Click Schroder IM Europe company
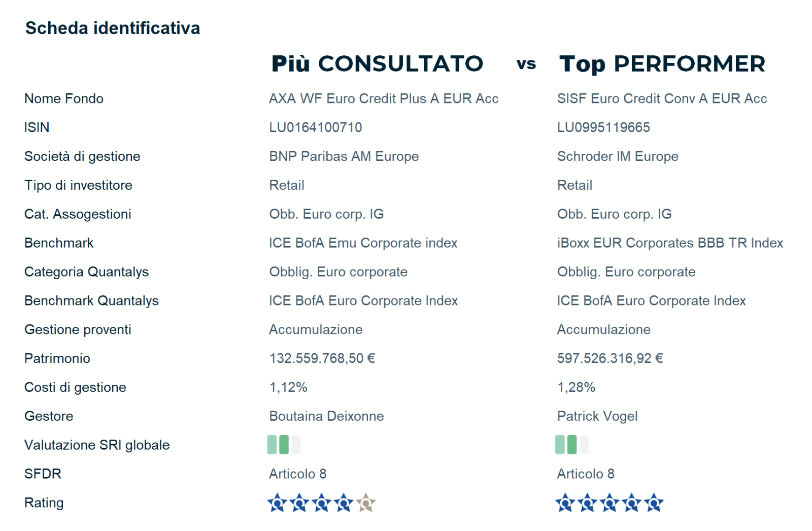The height and width of the screenshot is (531, 812). pyautogui.click(x=618, y=156)
